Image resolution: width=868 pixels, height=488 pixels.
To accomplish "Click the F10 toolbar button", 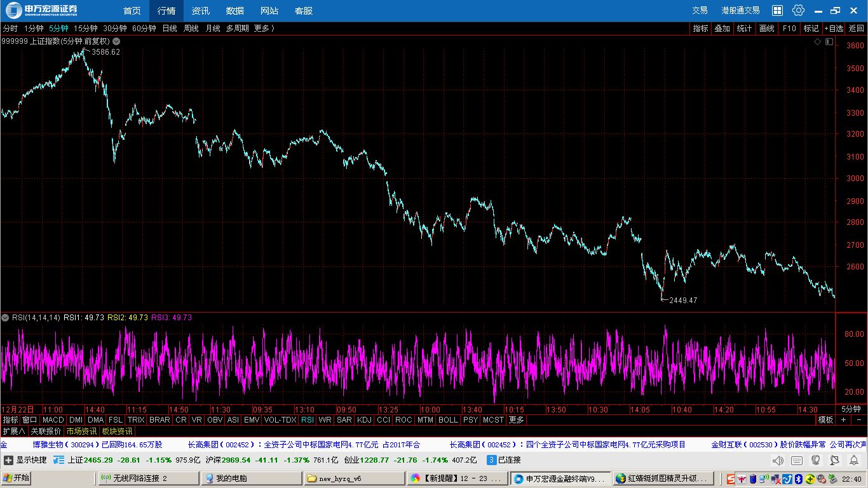I will tap(789, 29).
